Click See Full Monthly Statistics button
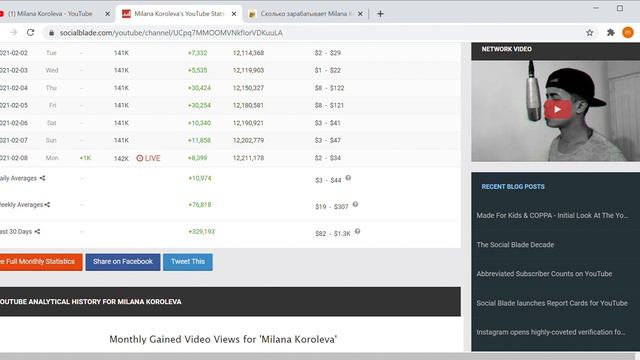Screen dimensions: 640x360 click(x=41, y=262)
